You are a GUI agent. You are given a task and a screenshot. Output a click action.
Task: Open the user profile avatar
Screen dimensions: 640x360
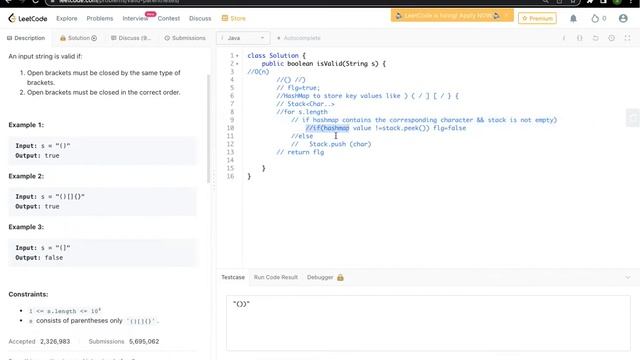click(x=623, y=18)
